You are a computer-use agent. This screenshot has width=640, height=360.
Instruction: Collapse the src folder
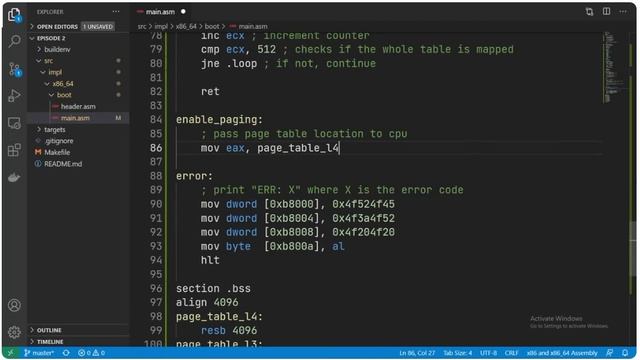pyautogui.click(x=48, y=61)
